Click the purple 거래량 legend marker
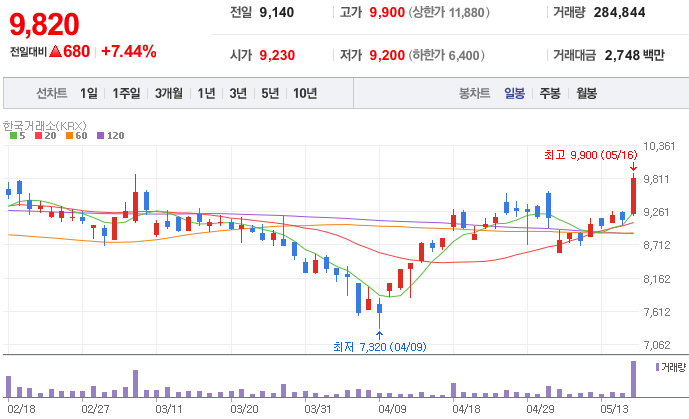 [x=657, y=367]
